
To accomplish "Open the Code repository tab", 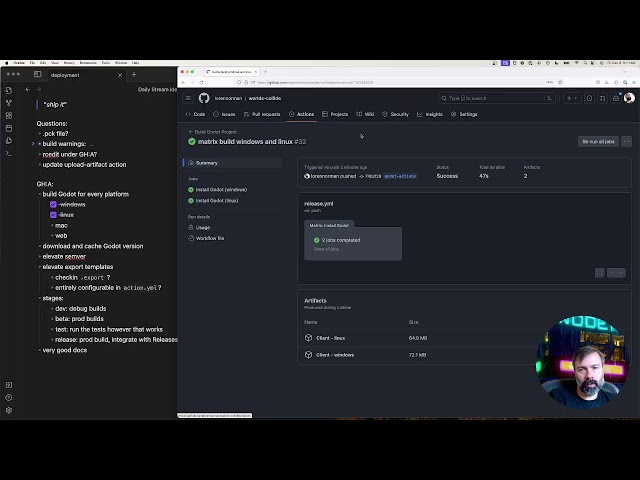I will pyautogui.click(x=196, y=114).
